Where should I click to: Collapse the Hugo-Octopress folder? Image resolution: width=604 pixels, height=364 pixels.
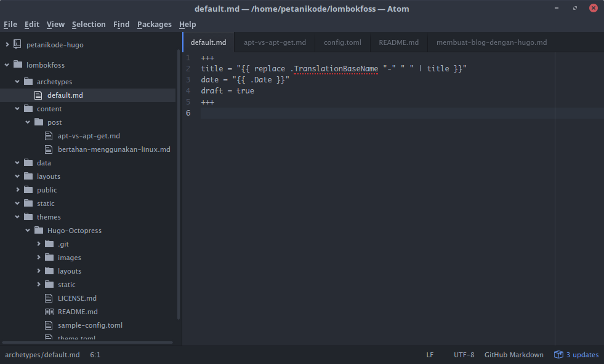point(28,231)
